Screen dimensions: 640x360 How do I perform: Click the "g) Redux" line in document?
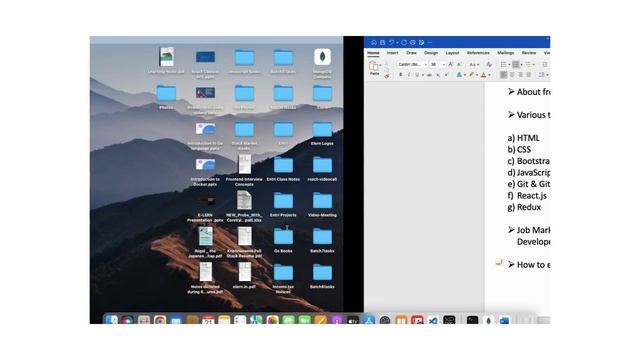click(x=524, y=207)
